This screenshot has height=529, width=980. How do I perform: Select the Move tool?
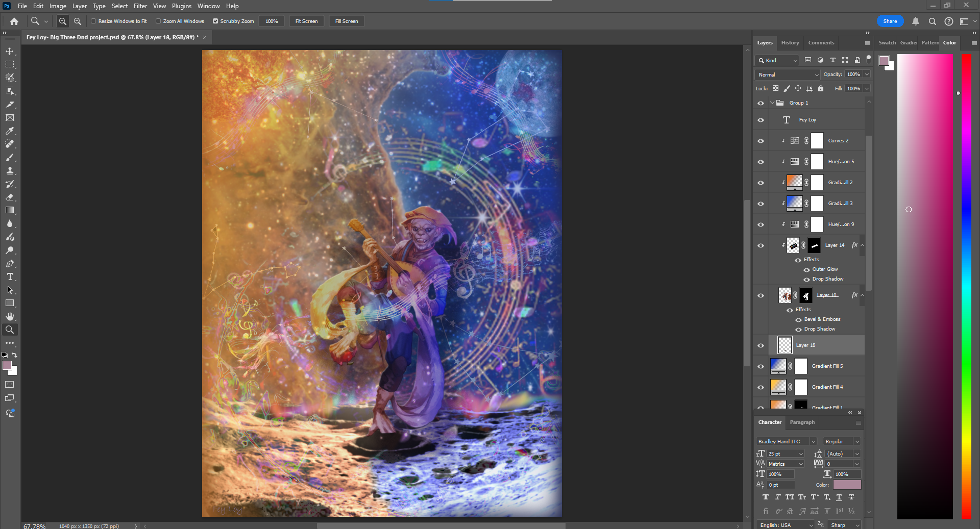[10, 52]
